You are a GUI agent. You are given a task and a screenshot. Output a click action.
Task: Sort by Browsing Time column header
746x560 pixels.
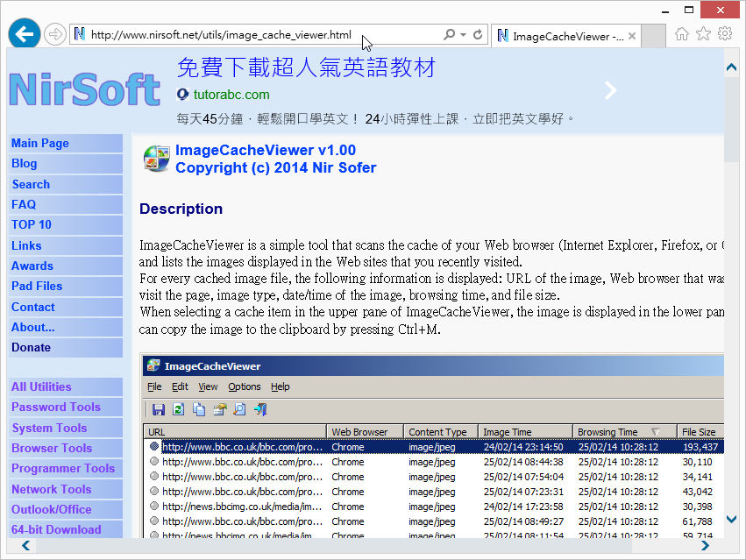pyautogui.click(x=624, y=431)
